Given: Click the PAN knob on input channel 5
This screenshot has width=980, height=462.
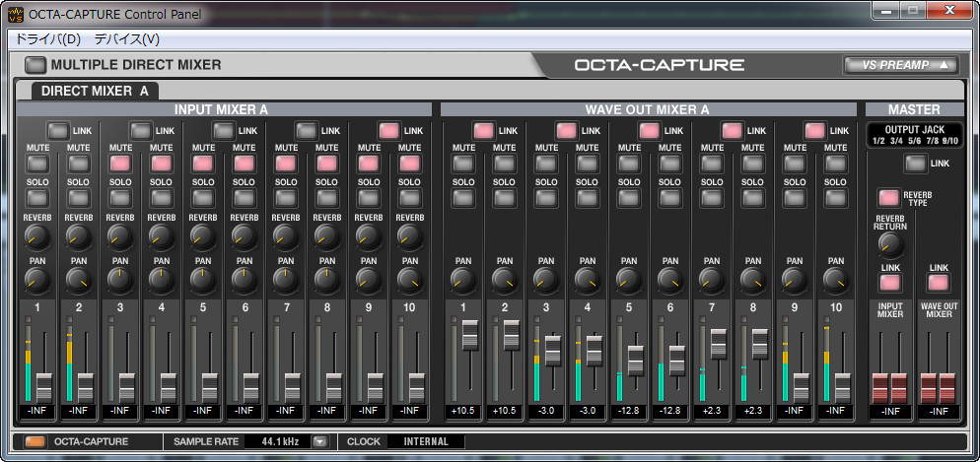Looking at the screenshot, I should click(x=203, y=281).
